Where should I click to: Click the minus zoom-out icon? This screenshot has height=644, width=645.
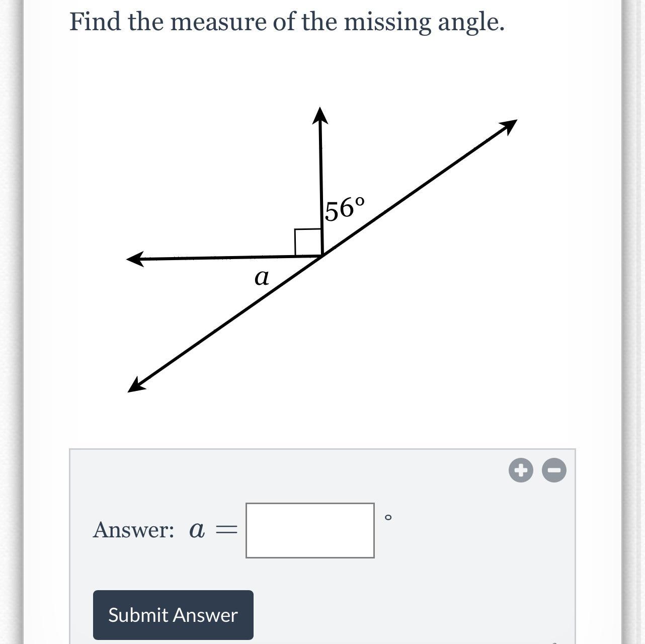pos(554,470)
